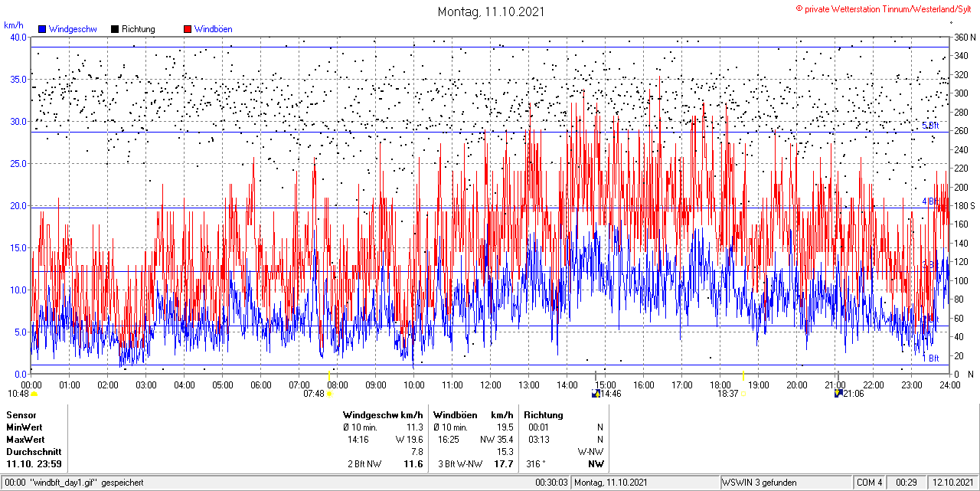Click the 00:29 status bar field

point(906,483)
